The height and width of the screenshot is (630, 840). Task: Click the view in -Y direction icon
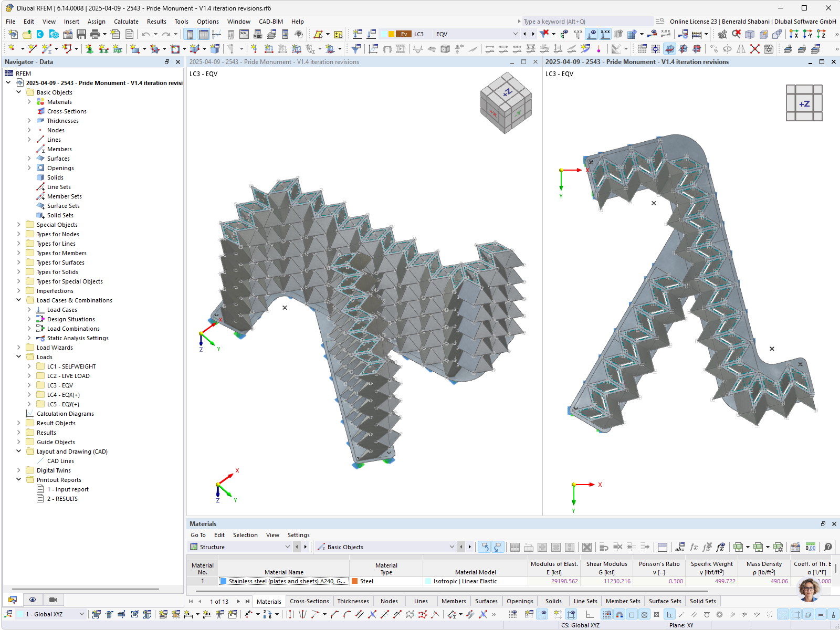[807, 34]
